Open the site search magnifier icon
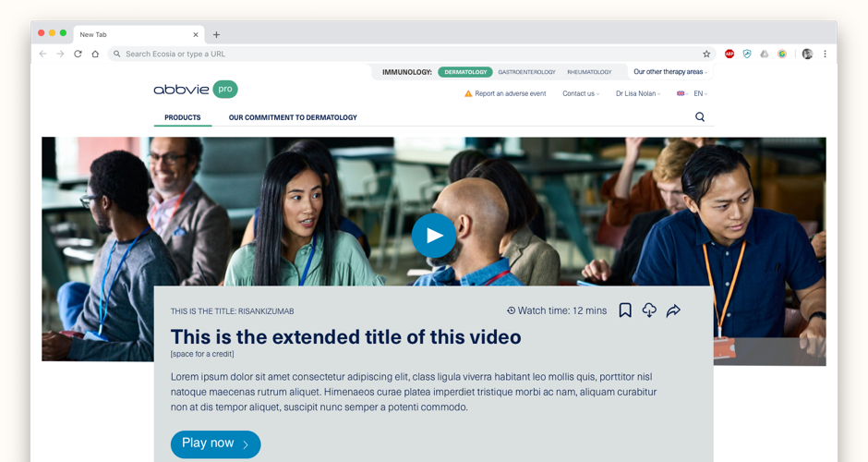Screen dimensions: 868x462 pos(700,117)
